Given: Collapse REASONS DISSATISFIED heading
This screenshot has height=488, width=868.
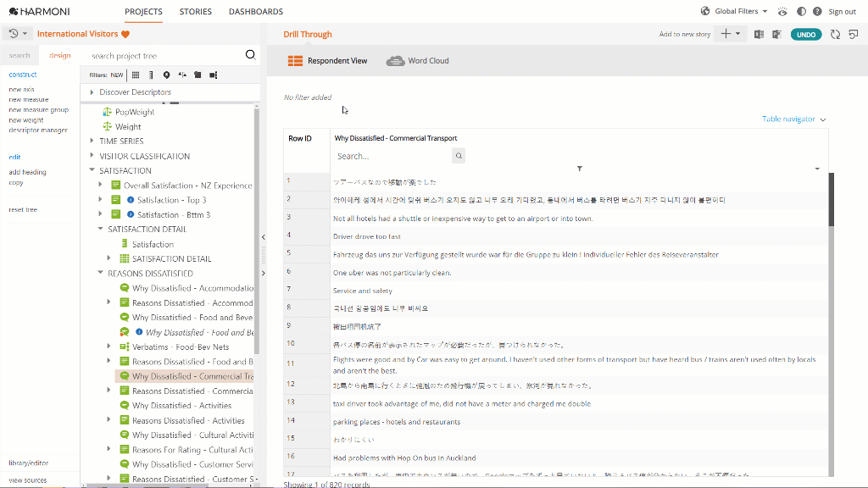Looking at the screenshot, I should [100, 274].
